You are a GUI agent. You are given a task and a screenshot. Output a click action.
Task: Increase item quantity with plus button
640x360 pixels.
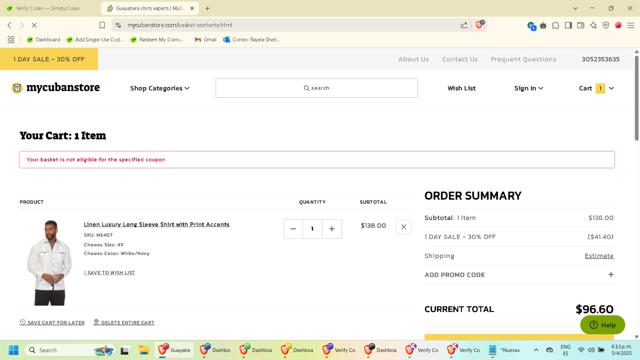point(332,229)
